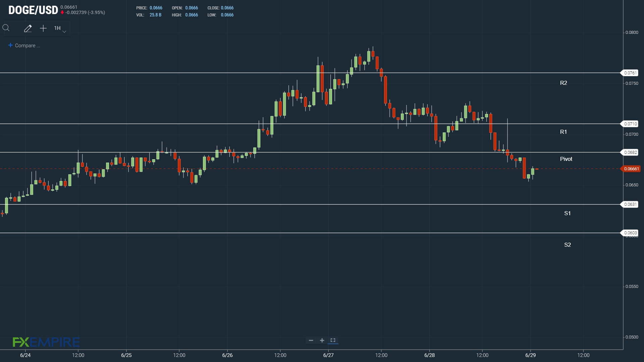Click the S2 price tag 0.0603
Viewport: 644px width, 362px height.
[x=630, y=233]
